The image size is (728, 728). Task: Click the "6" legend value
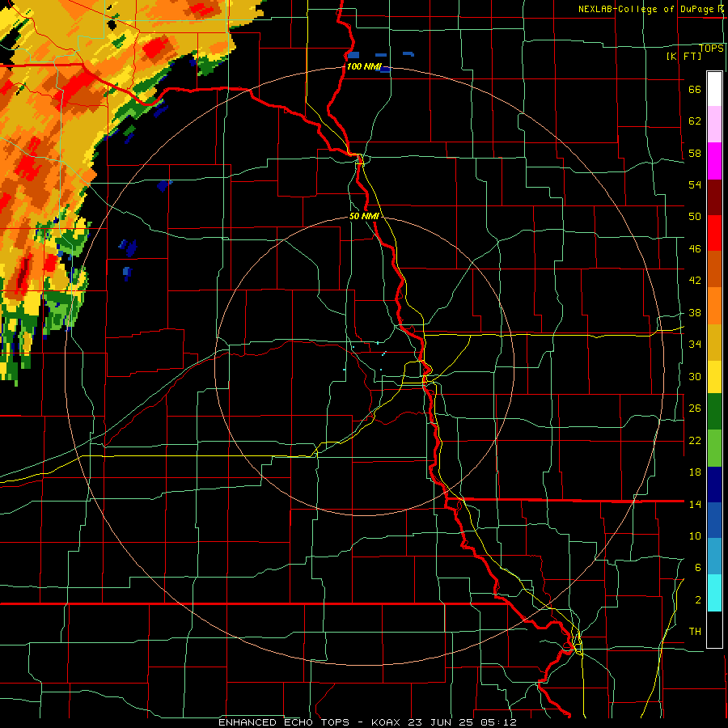697,568
